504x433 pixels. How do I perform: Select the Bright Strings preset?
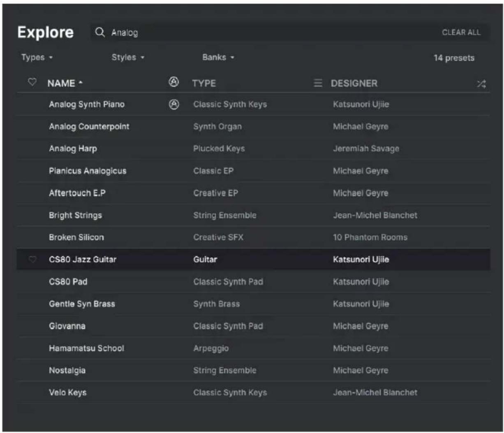253,215
